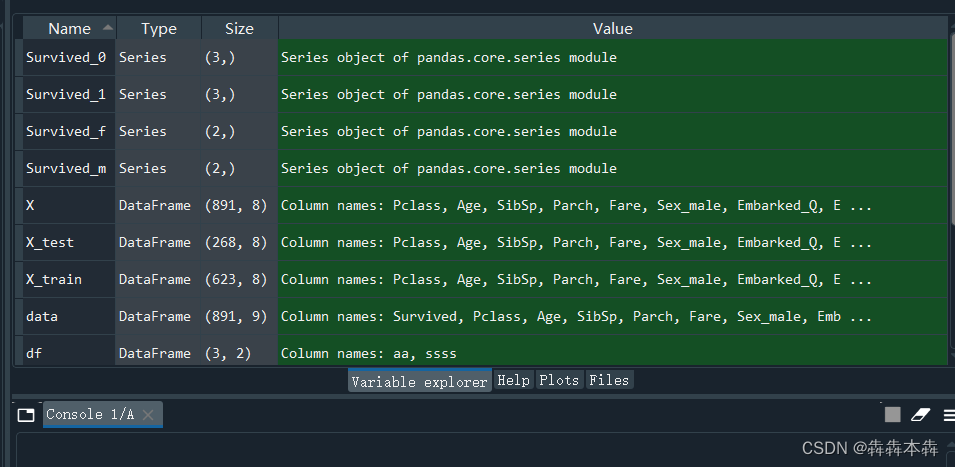Click the browse tabs icon beside Console 1/A
The image size is (955, 467).
(x=26, y=415)
